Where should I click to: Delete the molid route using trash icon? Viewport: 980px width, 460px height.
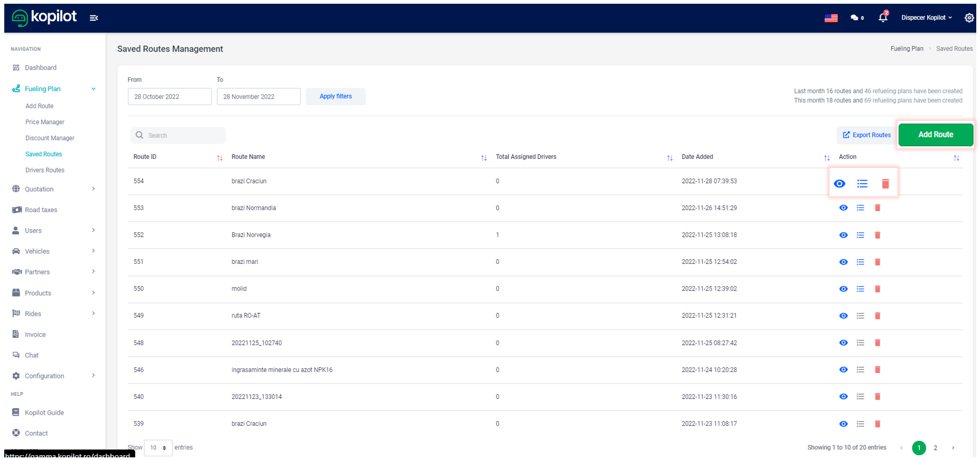pos(877,289)
